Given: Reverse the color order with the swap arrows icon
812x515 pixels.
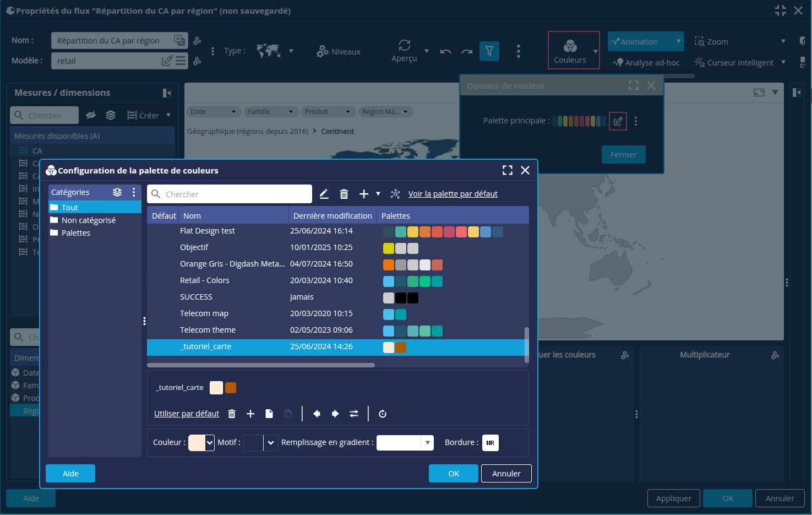Looking at the screenshot, I should (354, 414).
